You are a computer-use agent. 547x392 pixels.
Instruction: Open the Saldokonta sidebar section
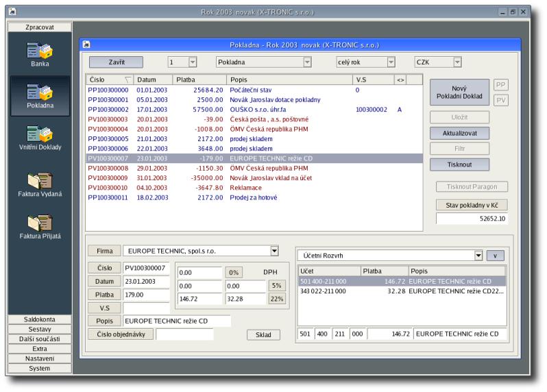(x=40, y=319)
